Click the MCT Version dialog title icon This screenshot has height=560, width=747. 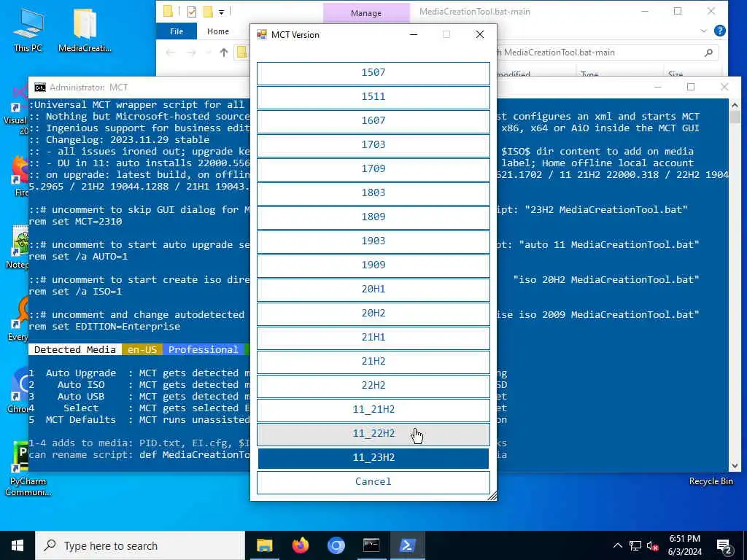coord(262,34)
